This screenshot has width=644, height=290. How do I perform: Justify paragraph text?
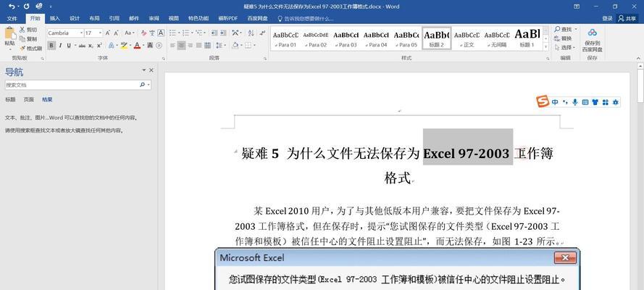tap(198, 45)
